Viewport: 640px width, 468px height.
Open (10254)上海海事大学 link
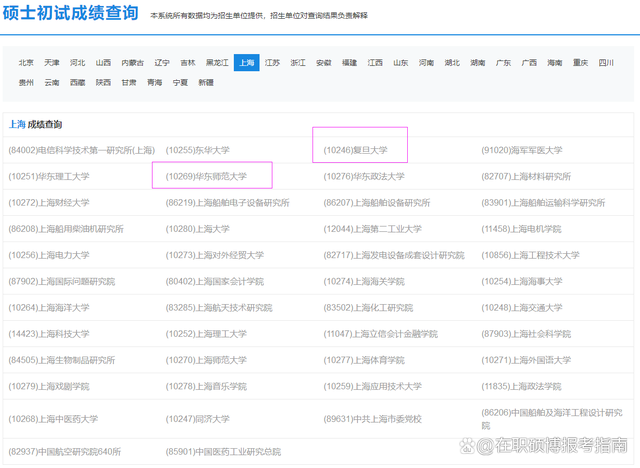[x=522, y=282]
